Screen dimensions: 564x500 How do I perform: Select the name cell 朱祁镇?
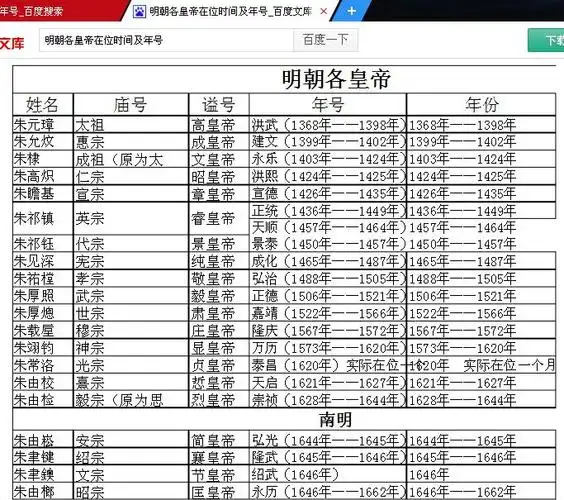(x=43, y=218)
